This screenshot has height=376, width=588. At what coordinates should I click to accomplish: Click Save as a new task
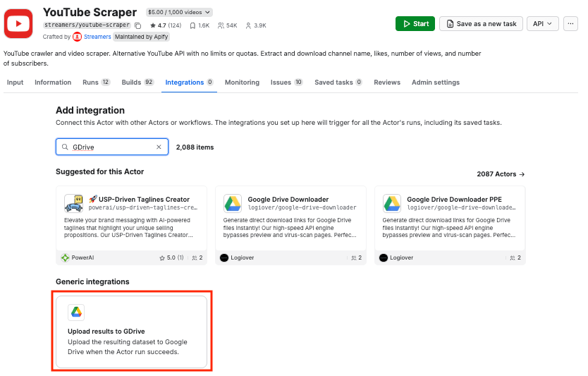click(x=482, y=24)
